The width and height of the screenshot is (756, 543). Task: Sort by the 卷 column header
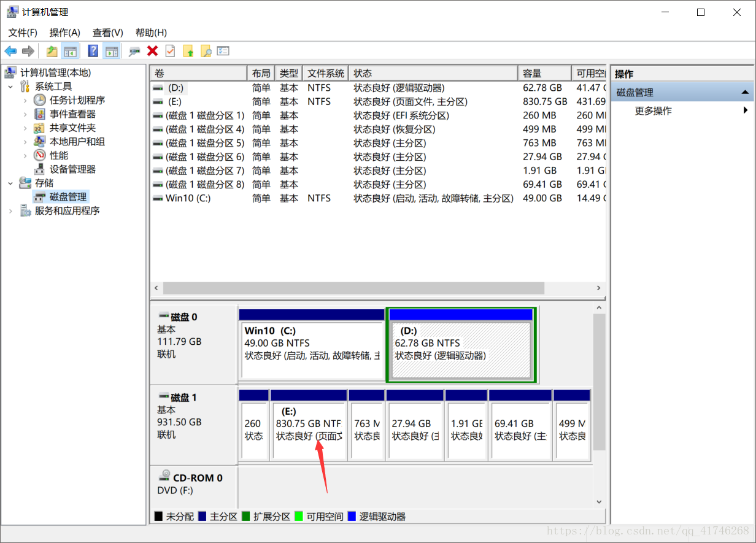[x=199, y=73]
